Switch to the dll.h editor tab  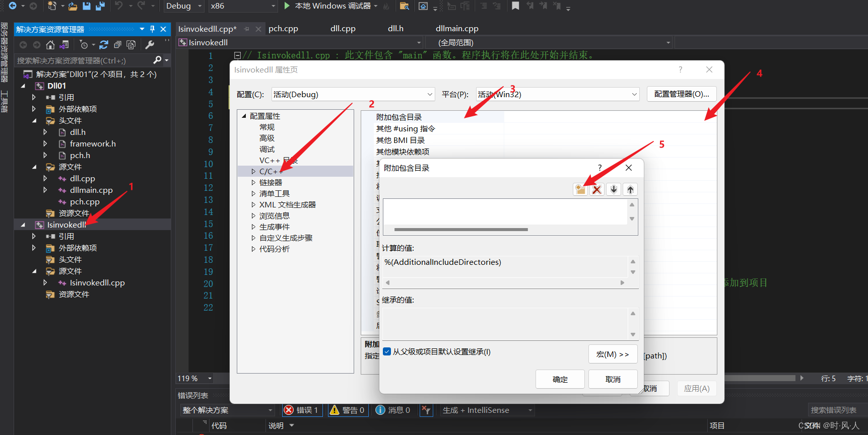coord(395,29)
